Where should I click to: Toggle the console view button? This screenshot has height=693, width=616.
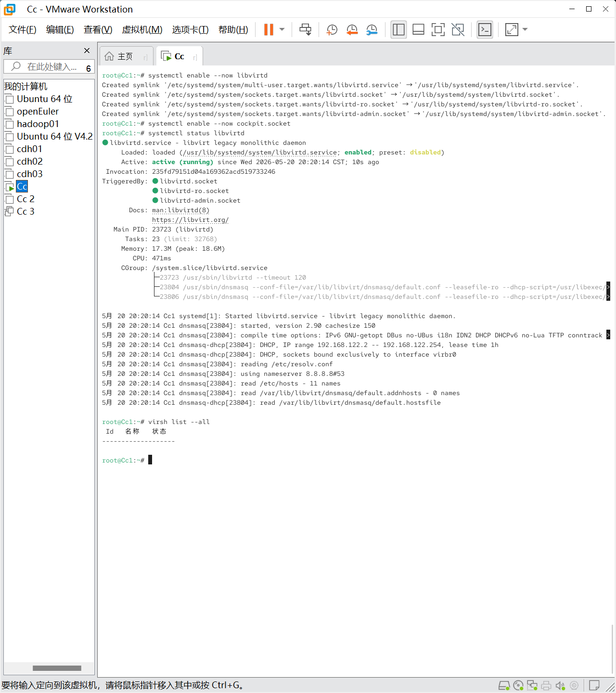click(x=485, y=29)
